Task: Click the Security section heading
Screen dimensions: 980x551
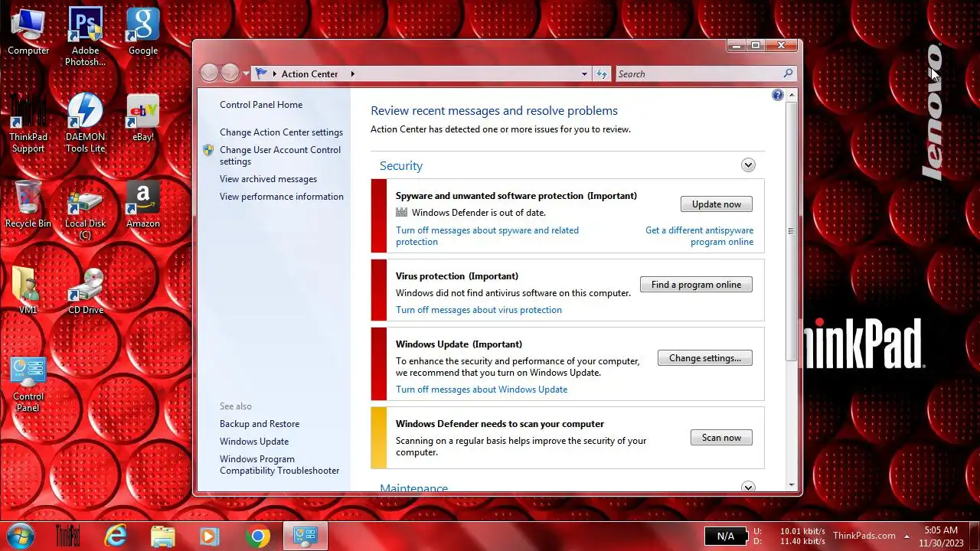Action: coord(401,166)
